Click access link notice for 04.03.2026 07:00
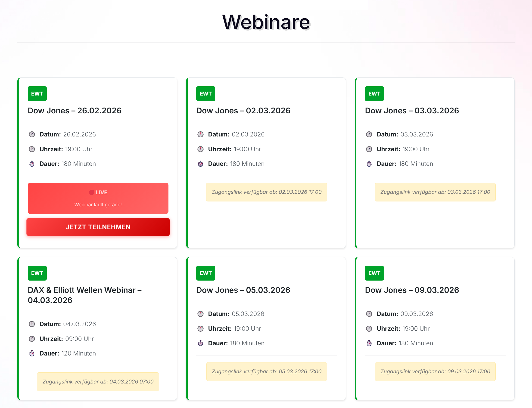The image size is (532, 408). 98,382
